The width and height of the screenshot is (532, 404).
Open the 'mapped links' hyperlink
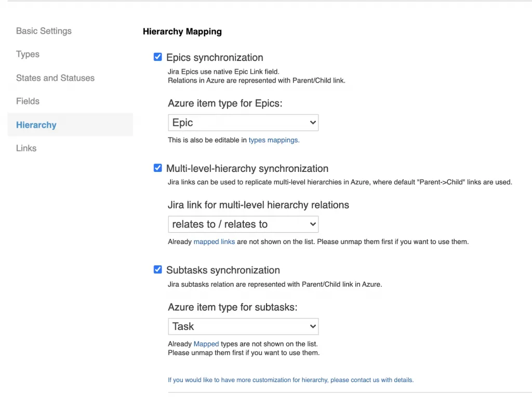214,242
